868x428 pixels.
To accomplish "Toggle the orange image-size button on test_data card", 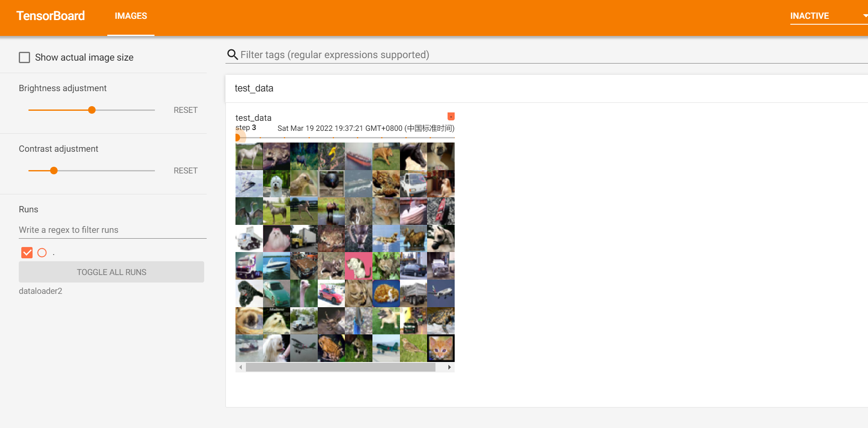I will point(451,116).
